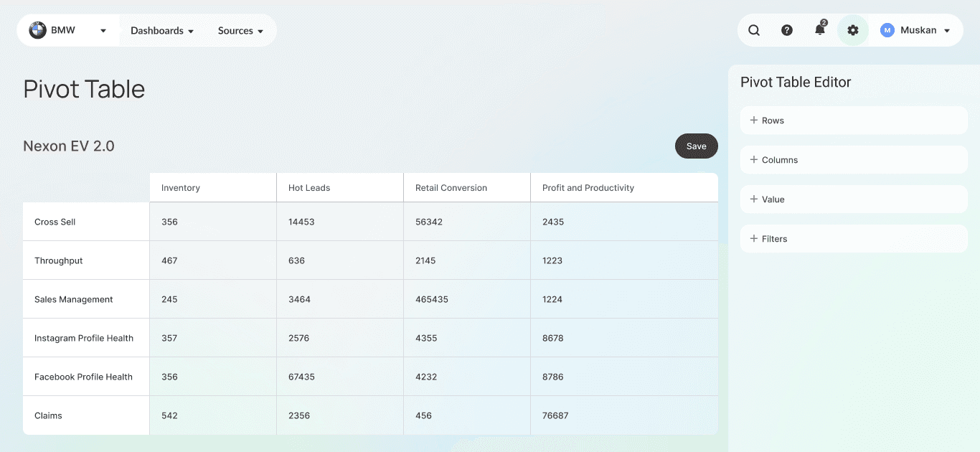The height and width of the screenshot is (452, 980).
Task: Click the 2576 Hot Leads cell
Action: pyautogui.click(x=340, y=338)
